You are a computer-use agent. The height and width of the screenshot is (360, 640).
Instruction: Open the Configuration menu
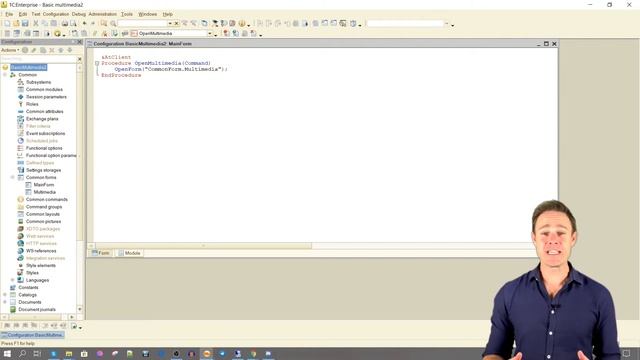coord(56,14)
